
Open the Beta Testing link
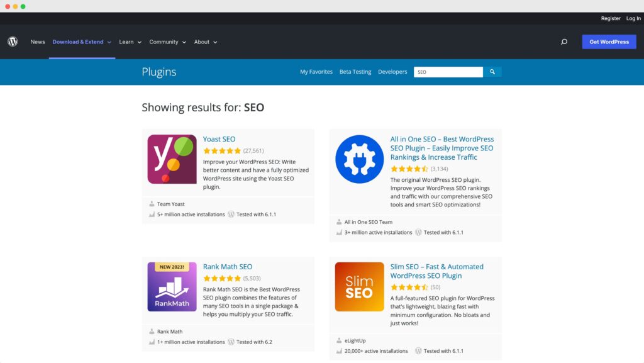[355, 72]
